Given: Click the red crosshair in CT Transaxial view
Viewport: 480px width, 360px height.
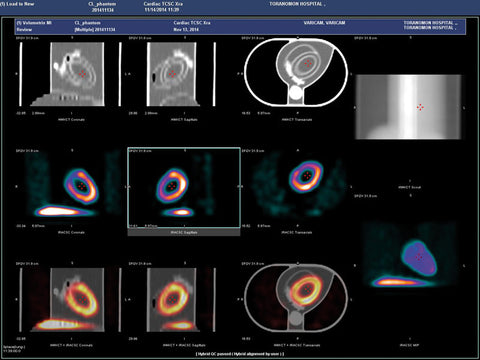Looking at the screenshot, I should pyautogui.click(x=308, y=63).
